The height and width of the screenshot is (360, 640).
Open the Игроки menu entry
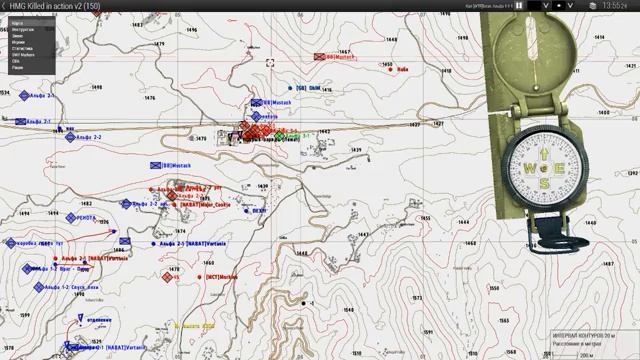pyautogui.click(x=31, y=42)
